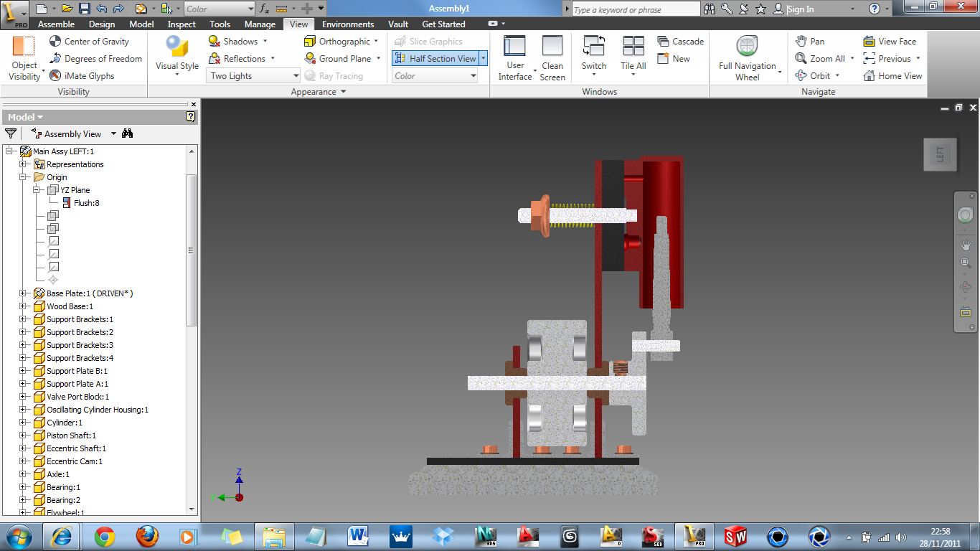Open the Half Section View dropdown arrow
The width and height of the screenshot is (980, 551).
[484, 58]
